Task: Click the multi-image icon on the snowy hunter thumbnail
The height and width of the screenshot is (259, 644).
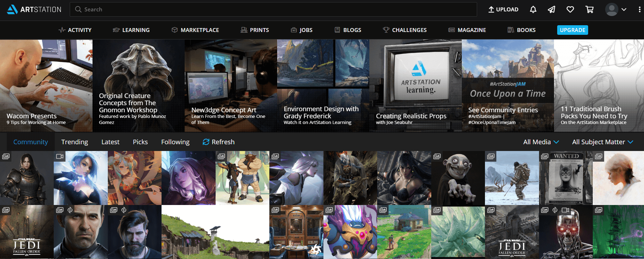Action: pos(491,156)
